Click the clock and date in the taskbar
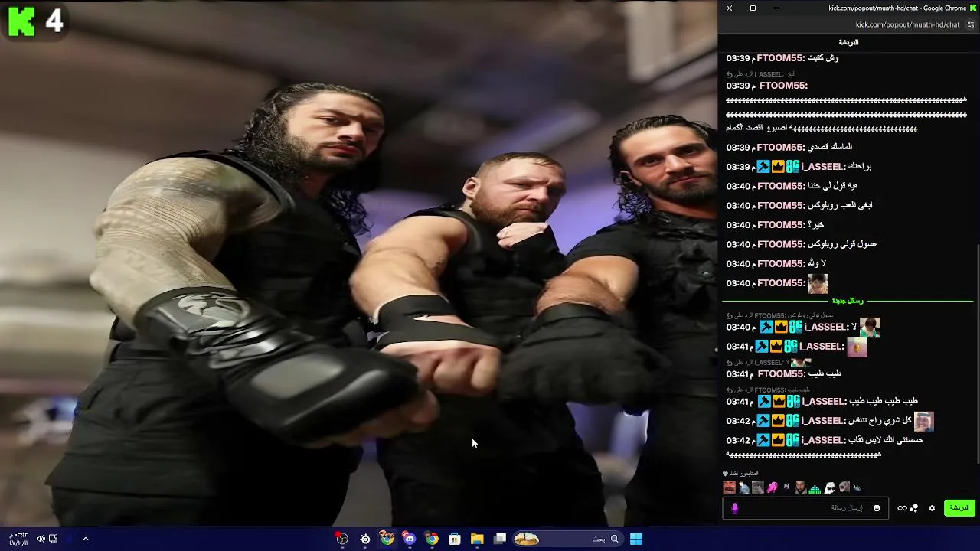Viewport: 980px width, 551px height. pos(18,539)
